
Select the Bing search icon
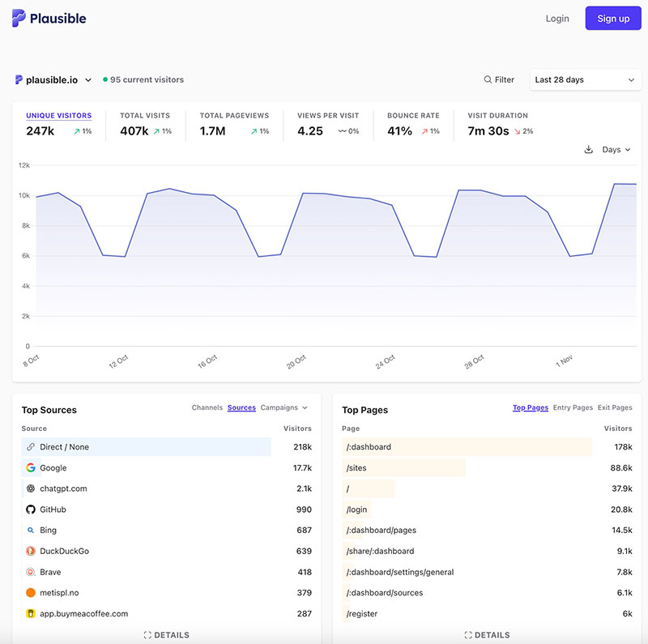pyautogui.click(x=30, y=530)
